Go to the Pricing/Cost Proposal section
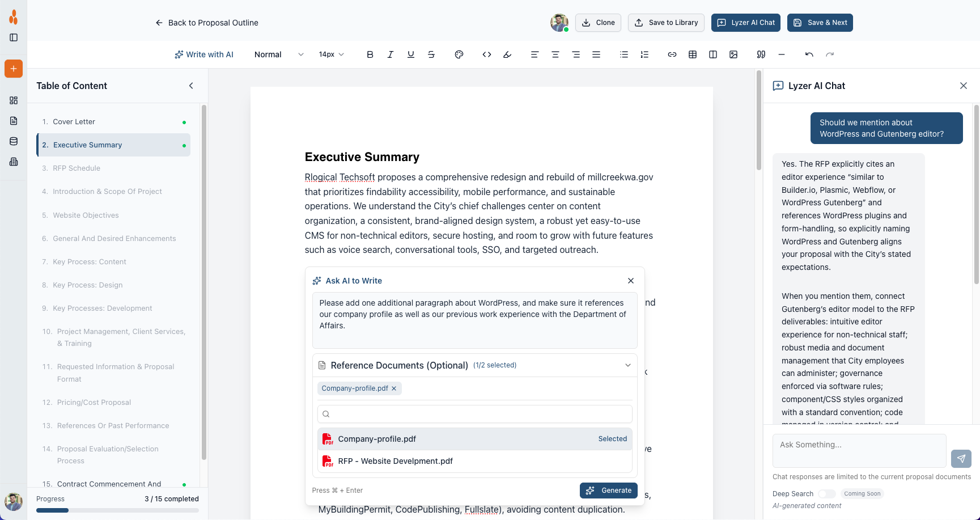The image size is (980, 520). click(94, 403)
